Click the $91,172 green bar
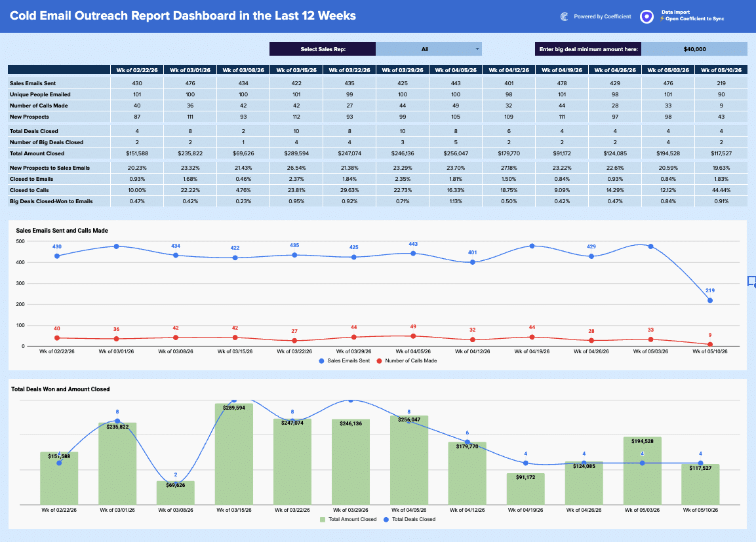Image resolution: width=756 pixels, height=542 pixels. coord(526,488)
